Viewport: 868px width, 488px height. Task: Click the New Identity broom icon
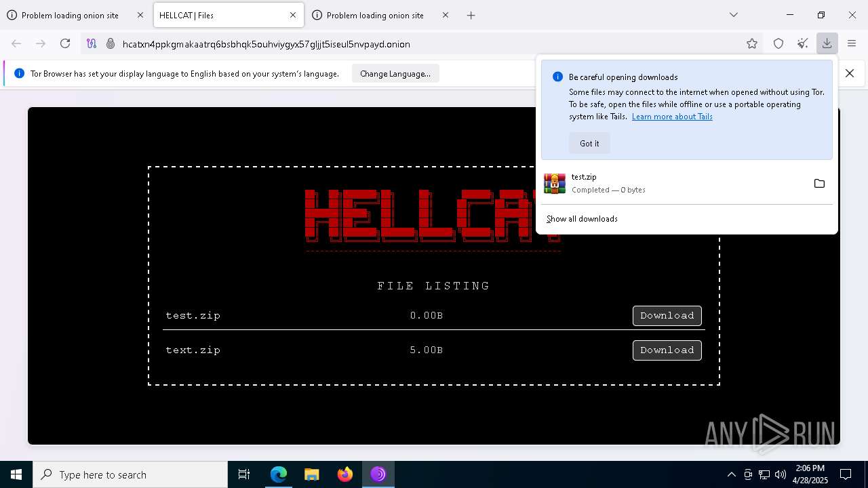(803, 43)
